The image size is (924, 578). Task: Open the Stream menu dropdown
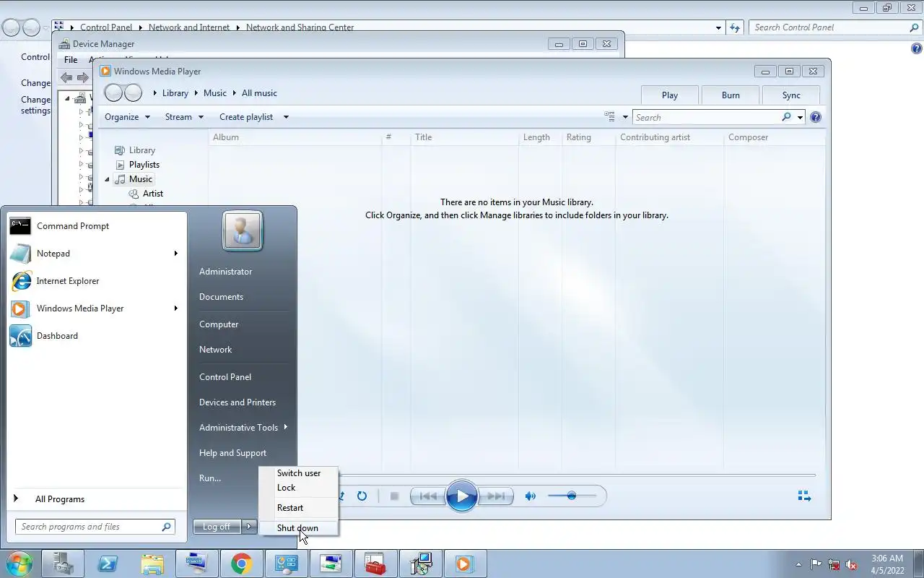coord(184,117)
